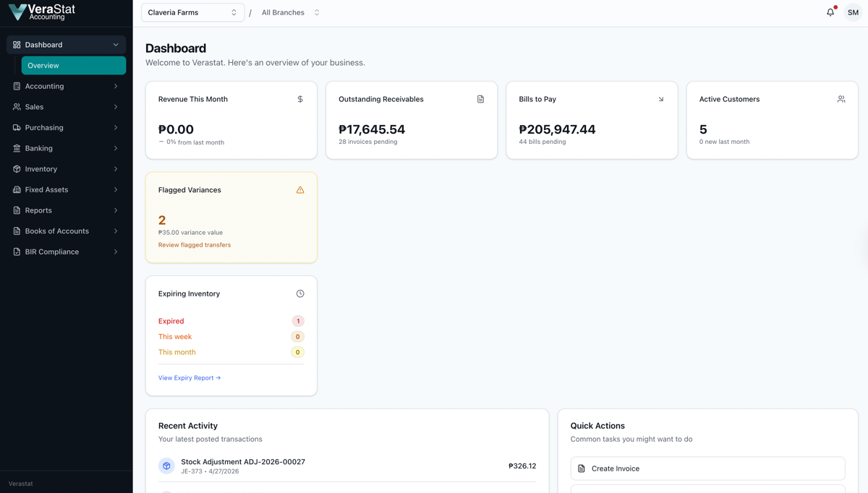The height and width of the screenshot is (493, 868).
Task: Click the Banking building icon in sidebar
Action: 17,148
